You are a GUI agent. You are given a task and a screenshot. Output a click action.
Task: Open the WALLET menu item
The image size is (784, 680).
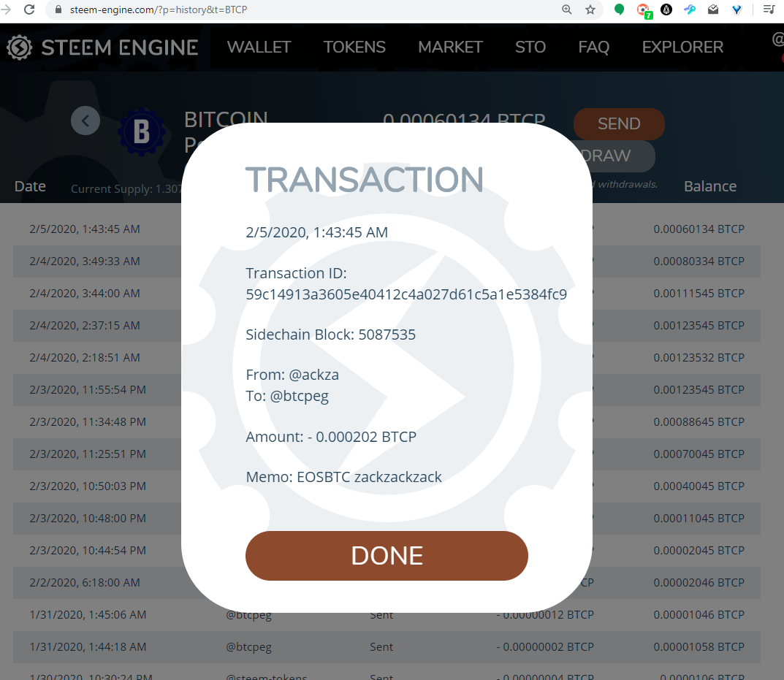(259, 47)
